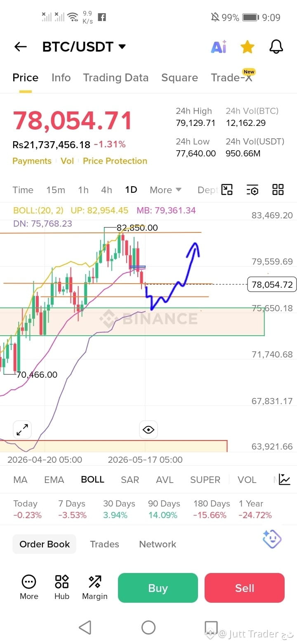The image size is (297, 644).
Task: Enable the VOL indicator
Action: (x=247, y=480)
